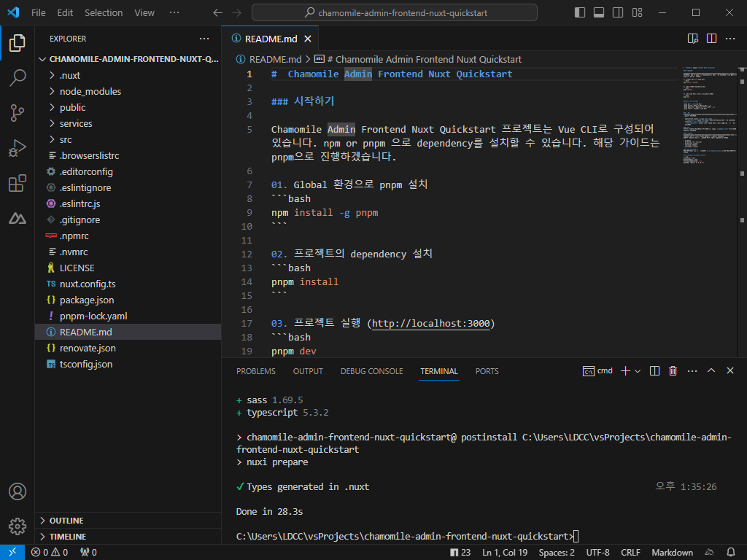Toggle secondary side bar visibility
This screenshot has width=747, height=560.
(618, 12)
